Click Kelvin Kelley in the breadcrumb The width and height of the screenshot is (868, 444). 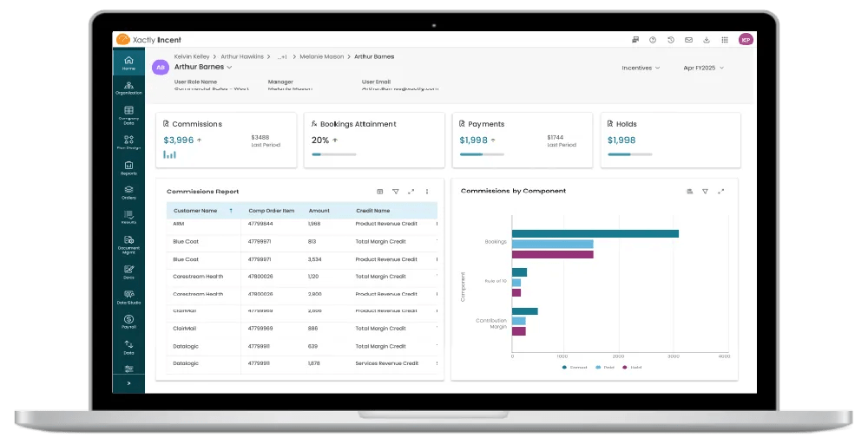pyautogui.click(x=194, y=56)
